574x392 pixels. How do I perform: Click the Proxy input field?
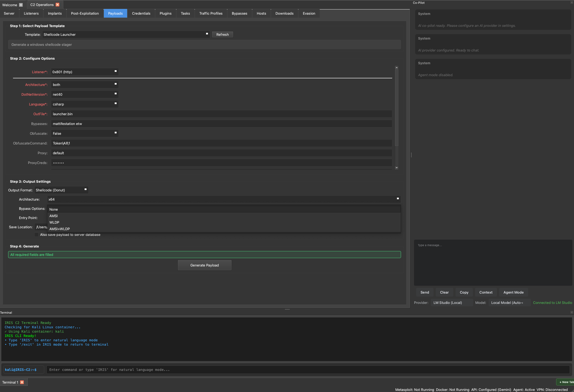(x=222, y=153)
